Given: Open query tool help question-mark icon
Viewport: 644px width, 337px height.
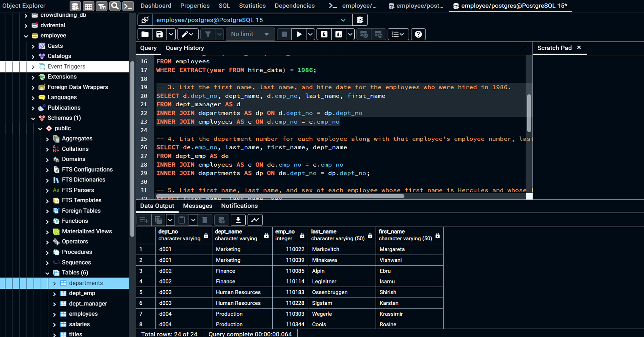Looking at the screenshot, I should click(418, 34).
